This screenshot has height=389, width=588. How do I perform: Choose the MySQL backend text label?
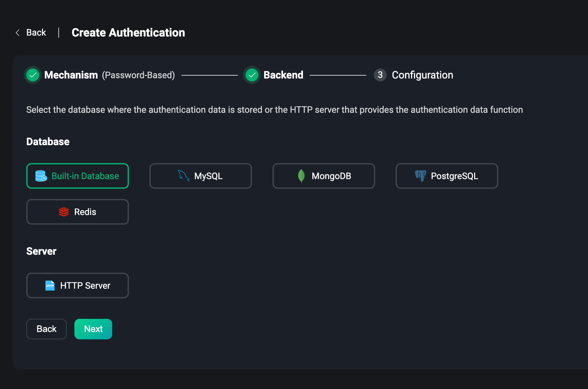208,176
